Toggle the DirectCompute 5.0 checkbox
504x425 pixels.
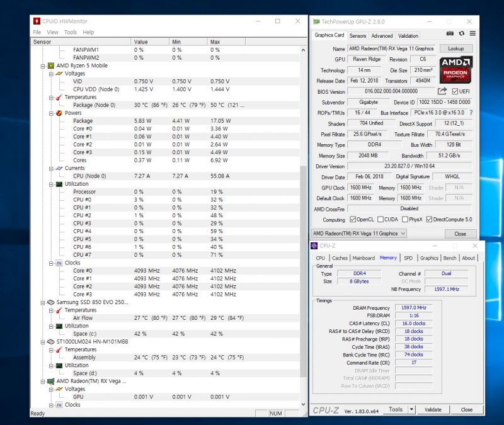[429, 219]
